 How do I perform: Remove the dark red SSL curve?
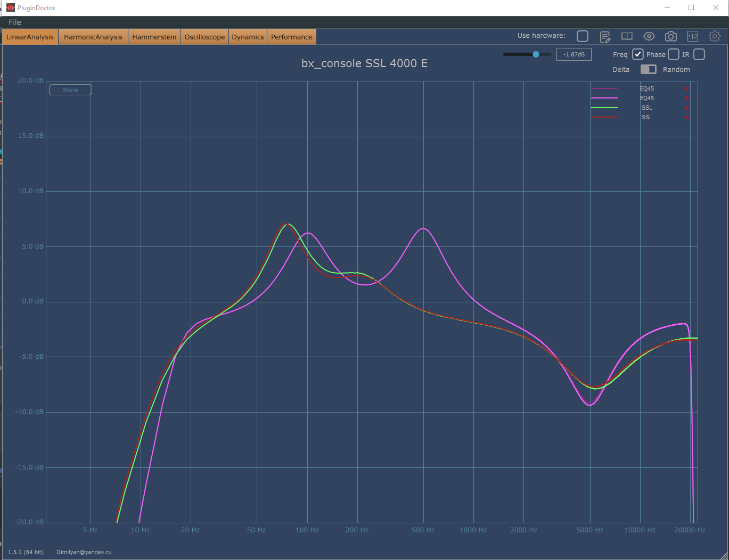(x=687, y=118)
